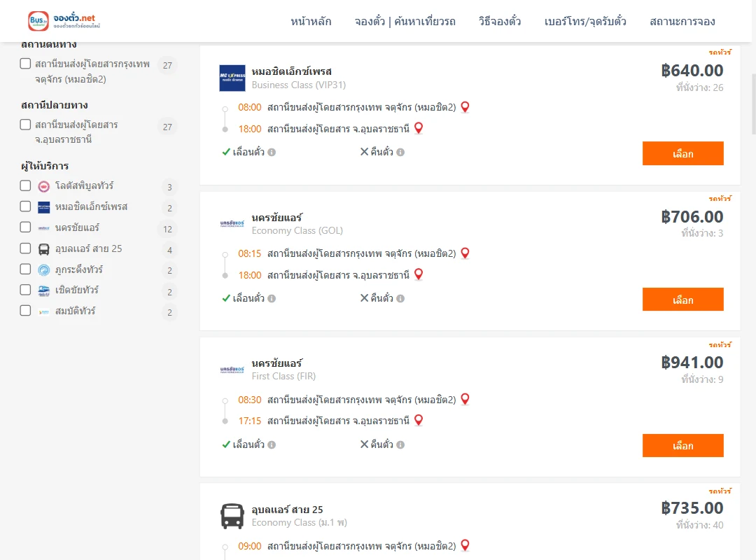Check the origin station หมอชิต2 filter checkbox
This screenshot has height=560, width=756.
[26, 64]
